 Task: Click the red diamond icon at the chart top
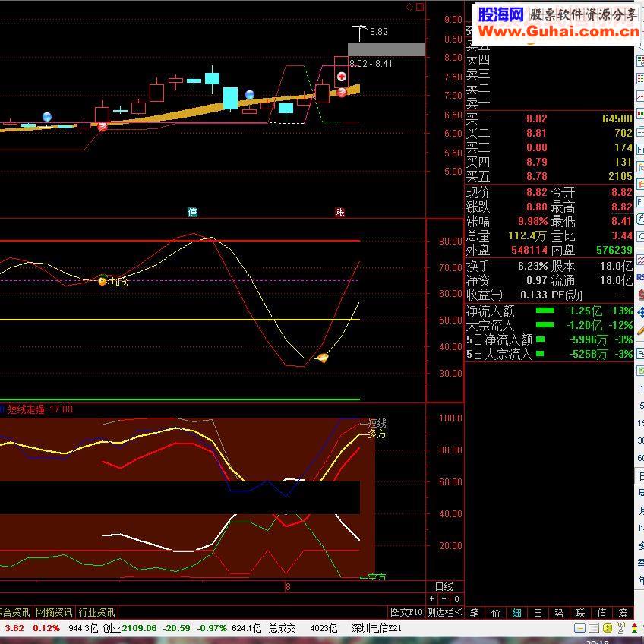[x=409, y=7]
